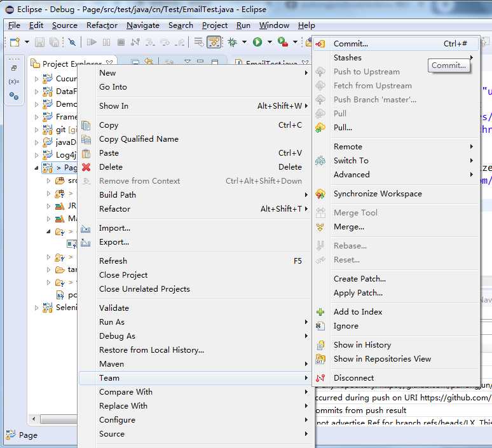The height and width of the screenshot is (448, 492).
Task: Click the Show in Repositories View GIT icon
Action: (320, 359)
